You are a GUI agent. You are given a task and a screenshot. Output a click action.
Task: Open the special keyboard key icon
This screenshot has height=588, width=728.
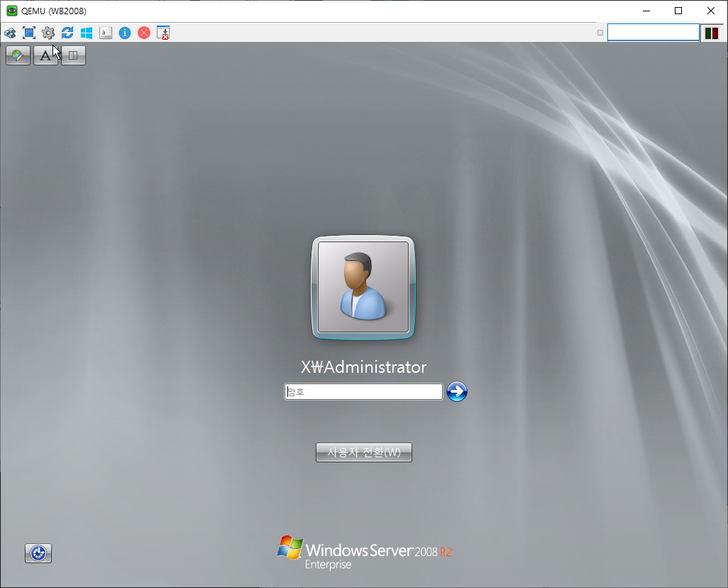click(106, 33)
